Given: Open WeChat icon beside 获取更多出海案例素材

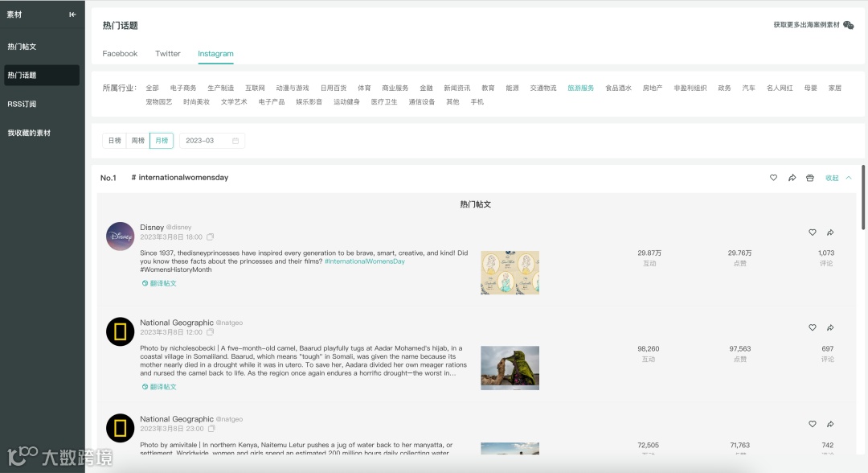Looking at the screenshot, I should (x=848, y=25).
